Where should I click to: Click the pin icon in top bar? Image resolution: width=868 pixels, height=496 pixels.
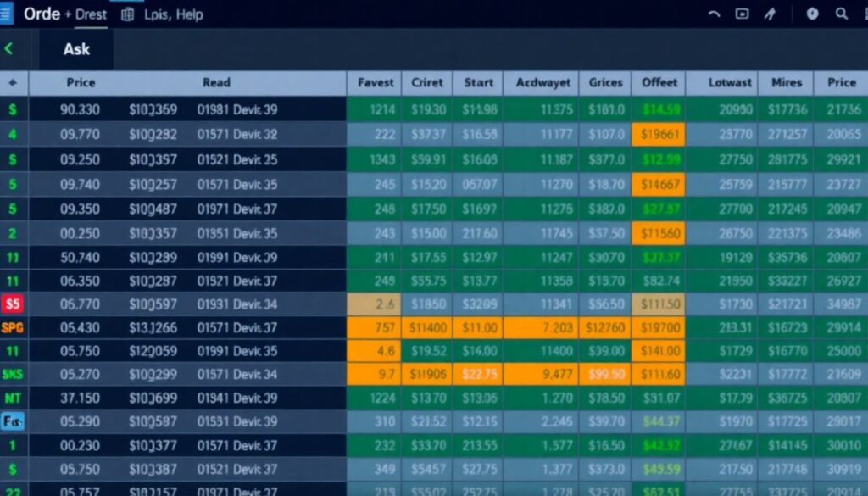pos(770,14)
